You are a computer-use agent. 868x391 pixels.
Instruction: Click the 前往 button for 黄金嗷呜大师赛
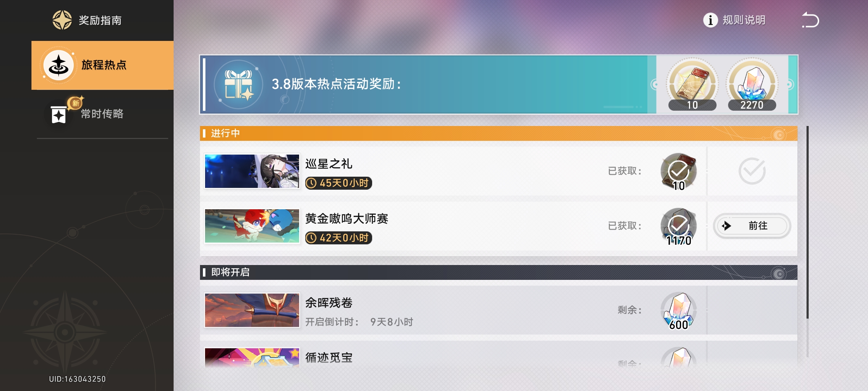[x=752, y=226]
